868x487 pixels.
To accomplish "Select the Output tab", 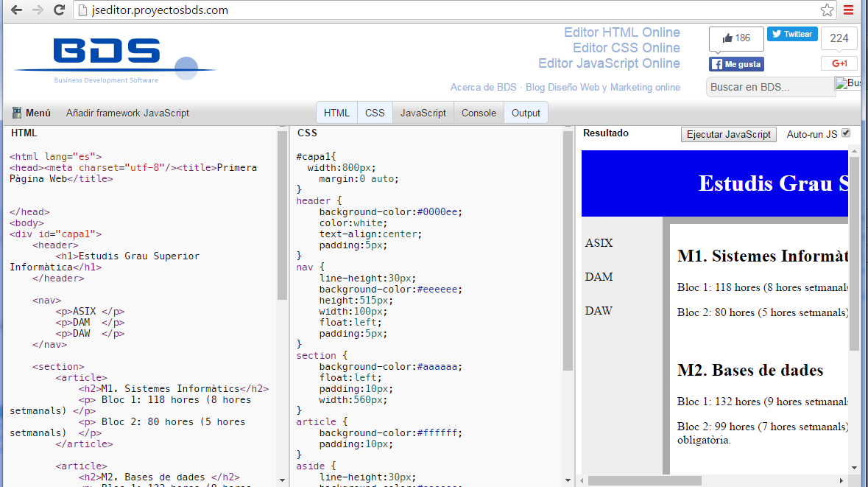I will 526,113.
